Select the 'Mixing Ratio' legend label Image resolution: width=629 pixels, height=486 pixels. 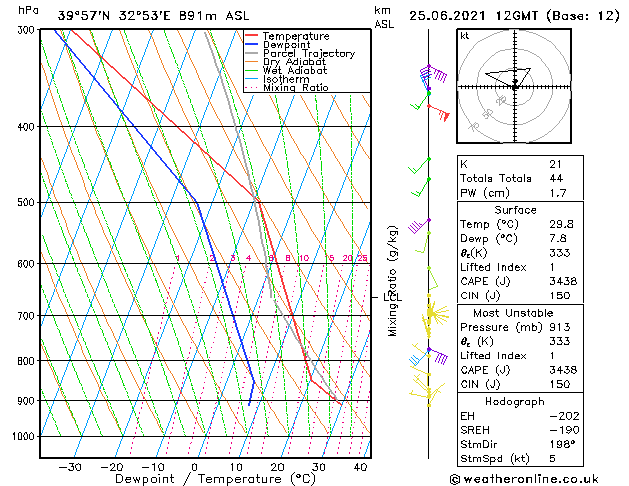pos(296,87)
